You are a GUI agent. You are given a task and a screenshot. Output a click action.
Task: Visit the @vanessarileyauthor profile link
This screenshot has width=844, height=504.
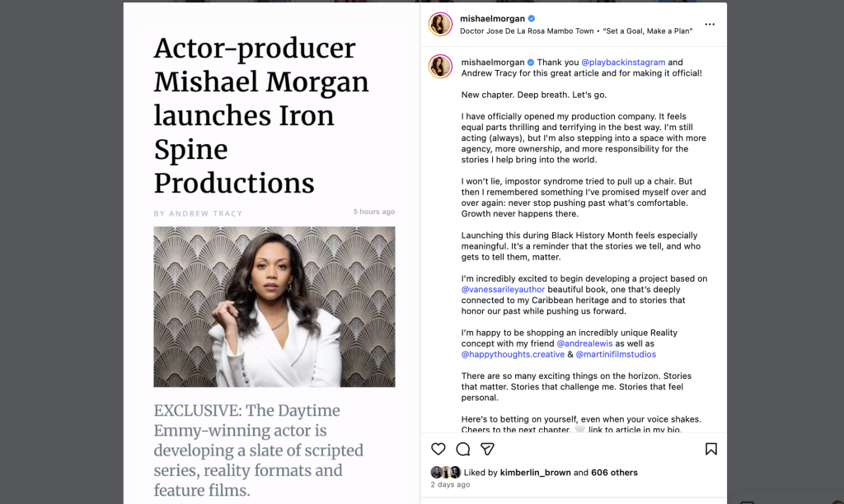[x=508, y=290]
